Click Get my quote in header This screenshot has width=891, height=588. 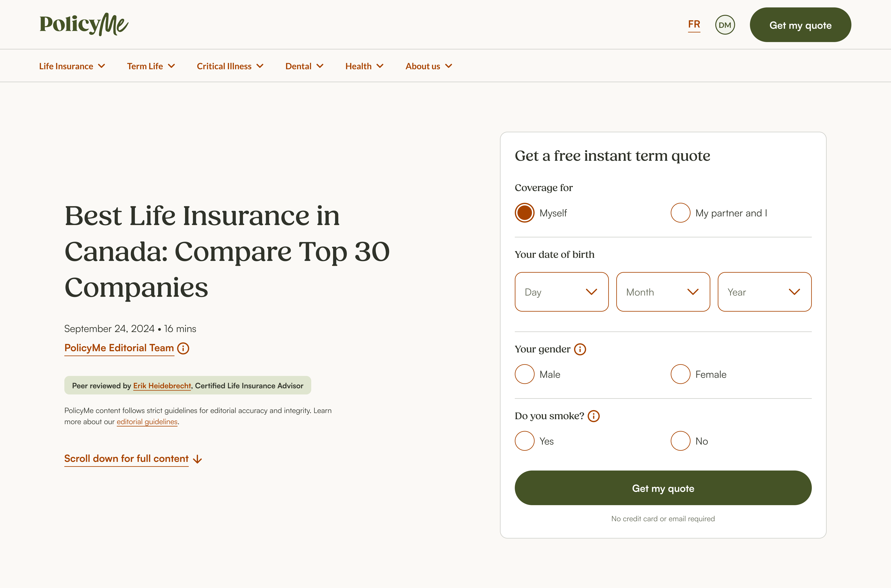coord(800,25)
